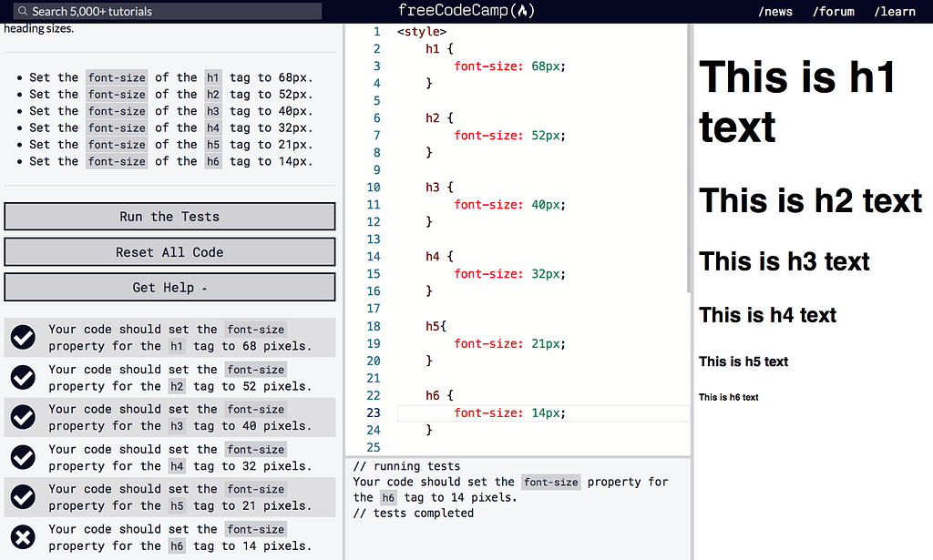Viewport: 933px width, 560px height.
Task: Click the checkmark icon beside the h5 test
Action: pyautogui.click(x=23, y=497)
